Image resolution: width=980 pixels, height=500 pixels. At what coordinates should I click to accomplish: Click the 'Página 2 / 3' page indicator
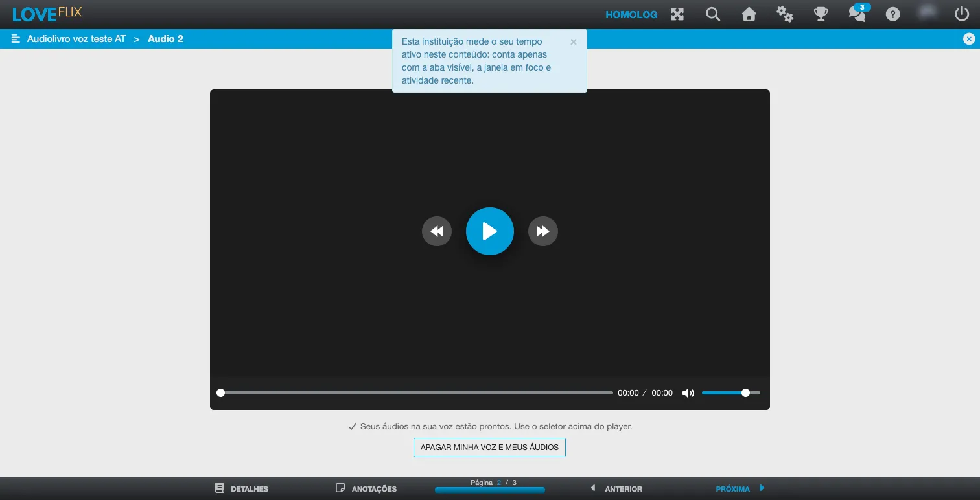click(493, 483)
